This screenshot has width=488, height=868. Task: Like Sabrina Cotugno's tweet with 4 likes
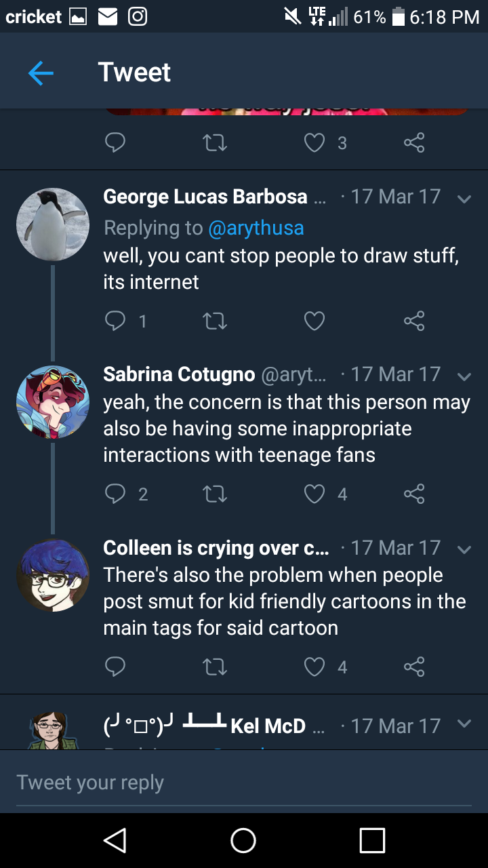[314, 494]
